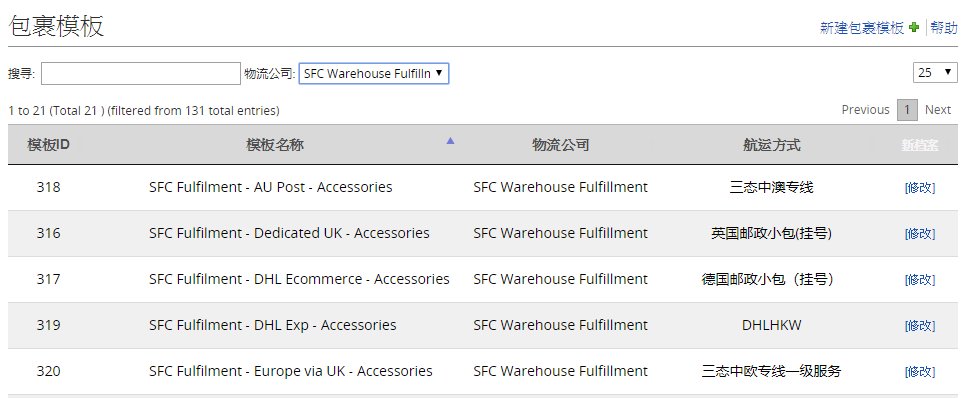The width and height of the screenshot is (967, 398).
Task: Click the green plus new template icon
Action: 914,28
